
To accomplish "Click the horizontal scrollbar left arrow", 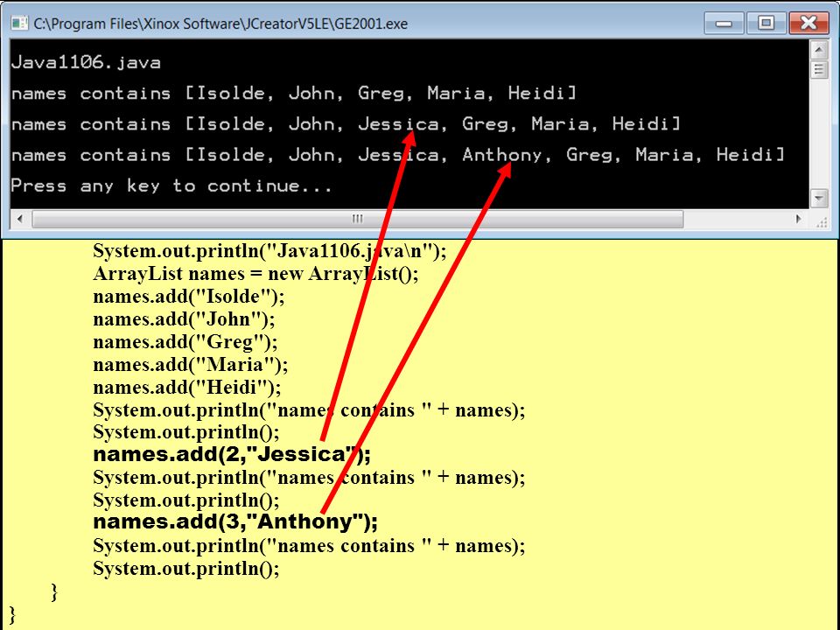I will click(x=20, y=219).
